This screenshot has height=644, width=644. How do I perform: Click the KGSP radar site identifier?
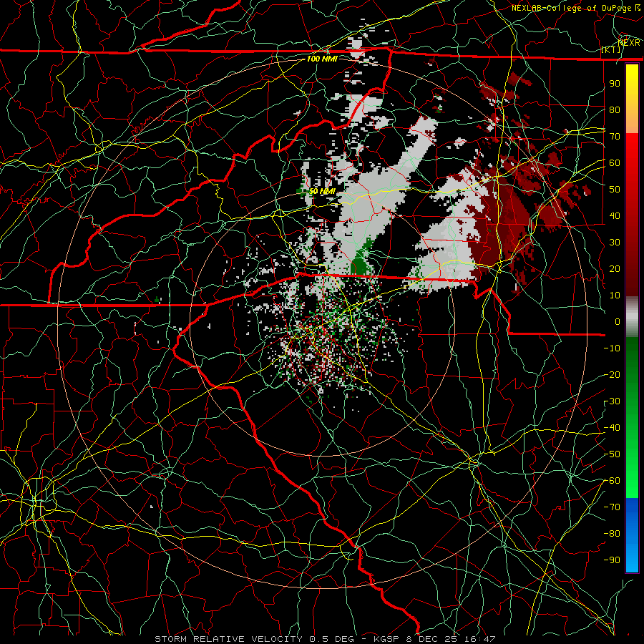click(x=386, y=639)
